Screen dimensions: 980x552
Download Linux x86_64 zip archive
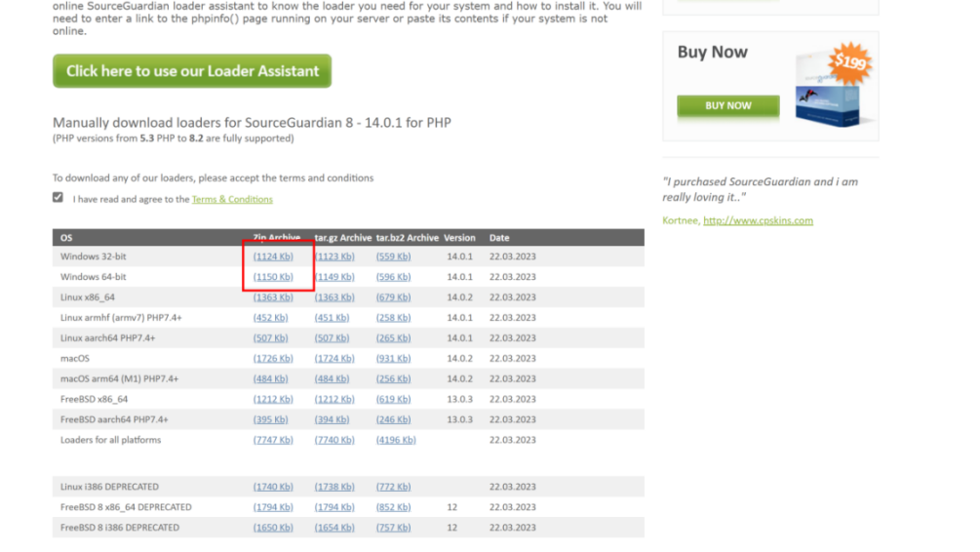(x=273, y=297)
